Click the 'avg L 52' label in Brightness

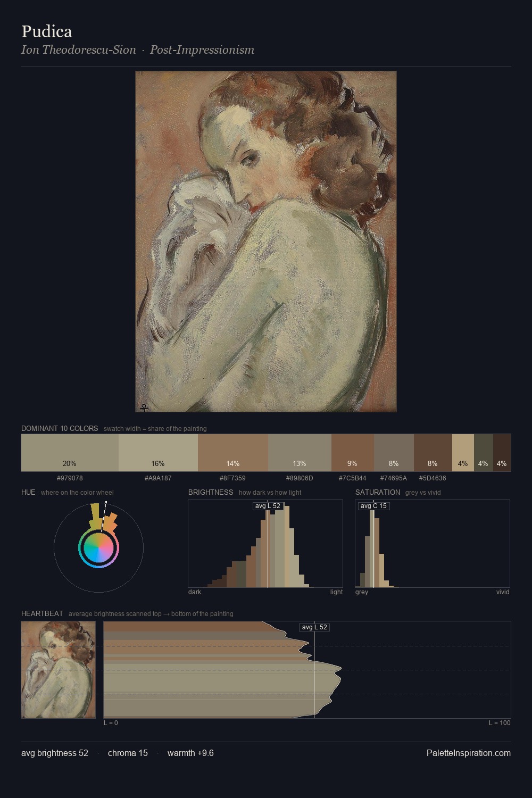coord(268,506)
